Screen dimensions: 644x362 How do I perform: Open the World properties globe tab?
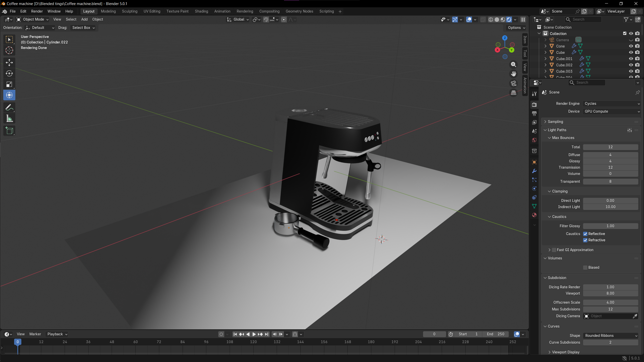534,140
